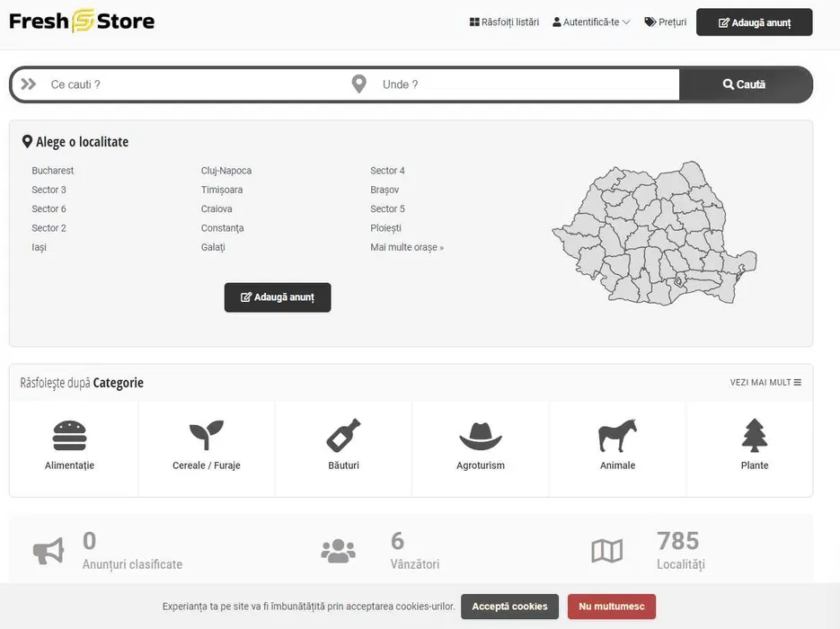
Task: Focus the Unde location input field
Action: click(526, 84)
